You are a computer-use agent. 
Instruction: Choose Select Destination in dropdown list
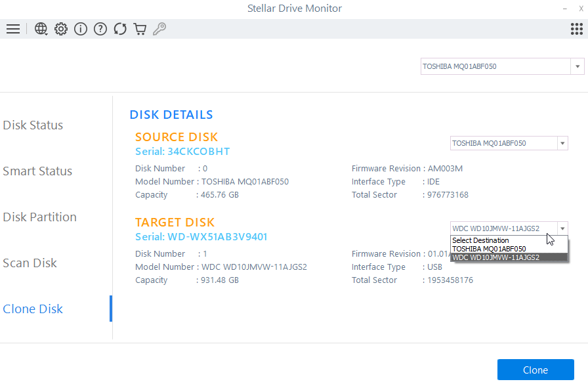click(x=509, y=240)
